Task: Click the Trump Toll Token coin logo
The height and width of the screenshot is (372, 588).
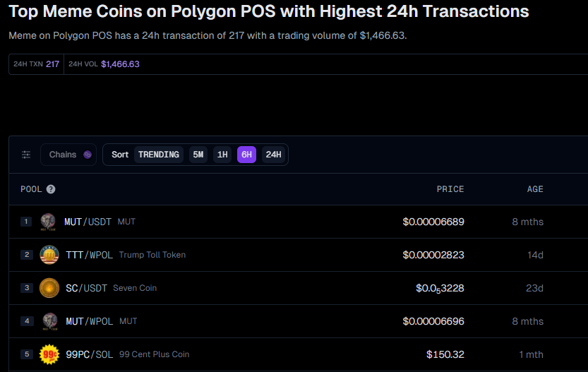Action: pos(49,255)
